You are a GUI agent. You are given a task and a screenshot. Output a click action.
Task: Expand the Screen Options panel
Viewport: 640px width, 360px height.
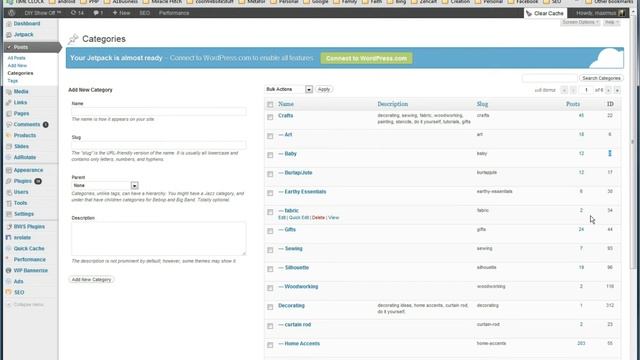[x=580, y=22]
